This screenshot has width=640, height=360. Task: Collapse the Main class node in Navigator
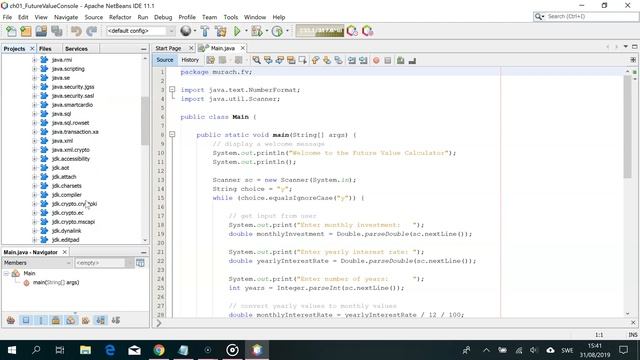(6, 273)
